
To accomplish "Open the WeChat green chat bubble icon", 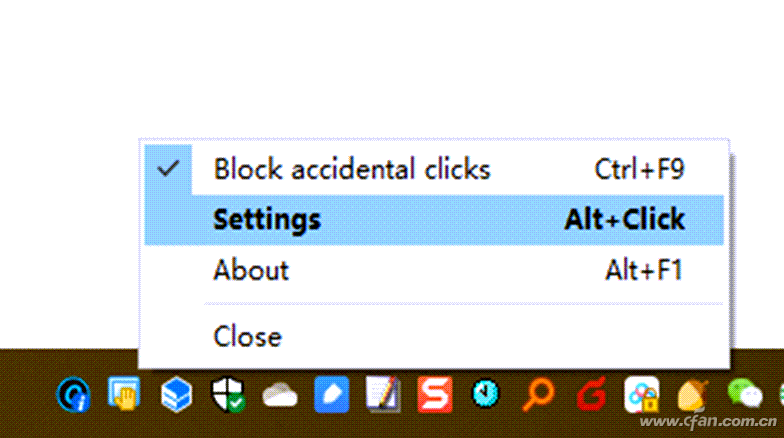I will [x=745, y=393].
